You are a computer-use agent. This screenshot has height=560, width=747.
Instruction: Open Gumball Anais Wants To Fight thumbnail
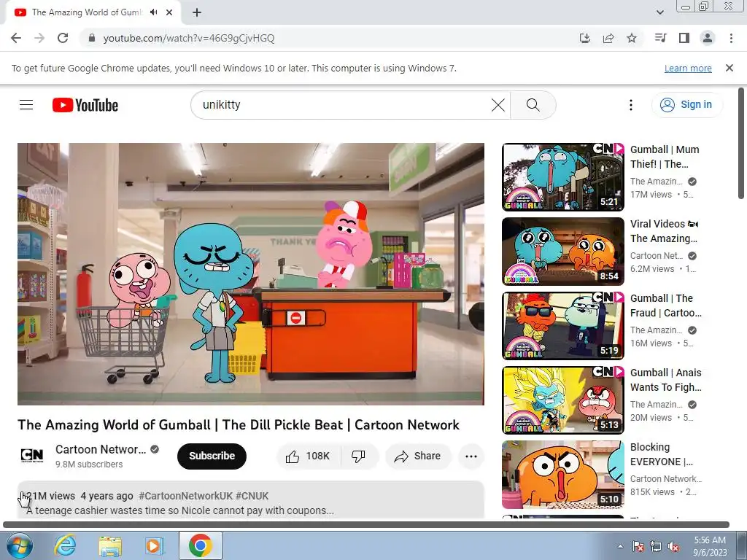(x=563, y=400)
